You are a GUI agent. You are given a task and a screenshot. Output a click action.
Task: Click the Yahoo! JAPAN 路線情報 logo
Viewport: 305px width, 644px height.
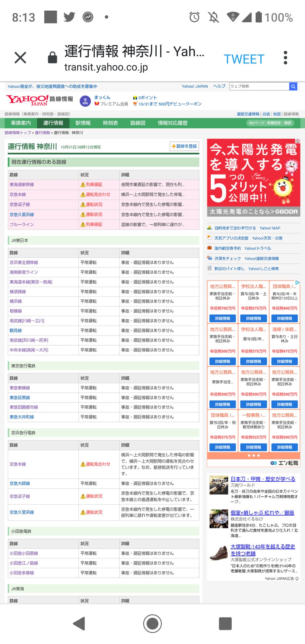click(x=40, y=100)
